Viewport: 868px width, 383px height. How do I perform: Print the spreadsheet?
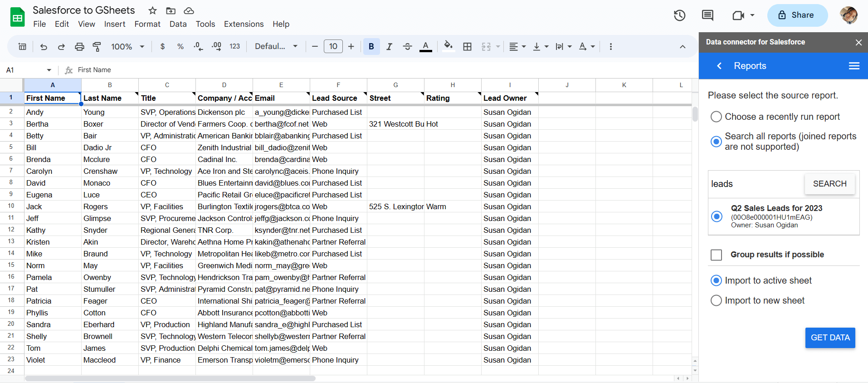pyautogui.click(x=79, y=46)
